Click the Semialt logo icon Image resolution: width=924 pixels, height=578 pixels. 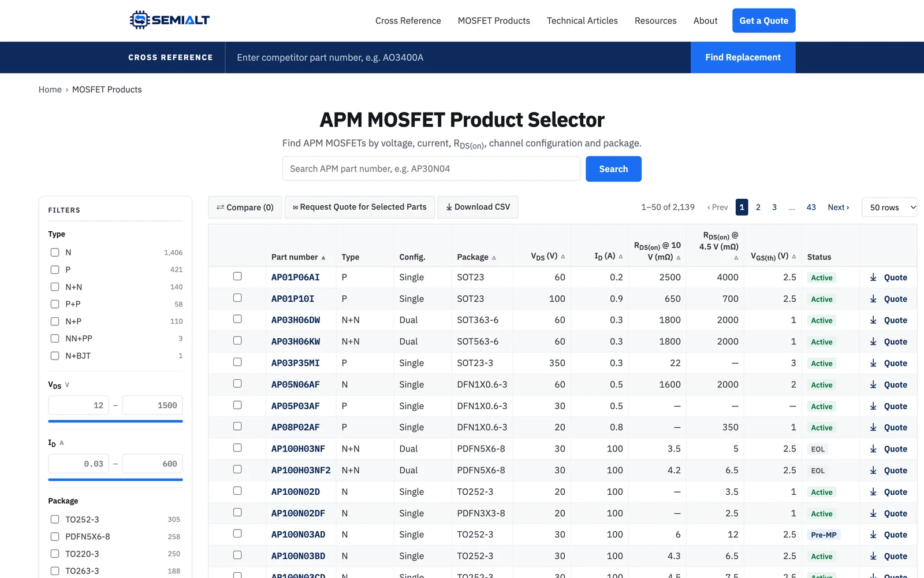[x=139, y=20]
